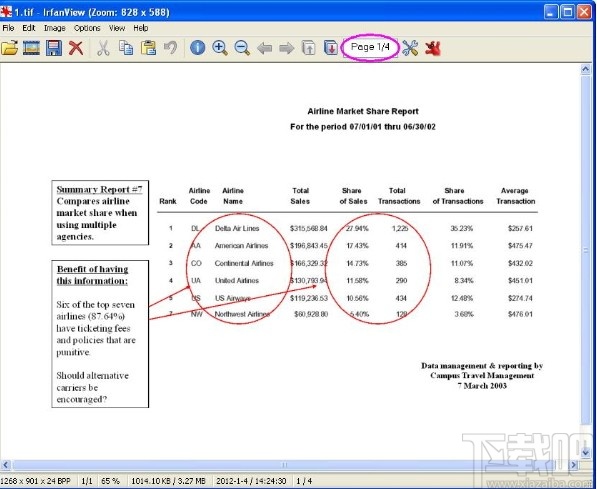Click the 2012-1-4 / 14:24:30 status
The width and height of the screenshot is (597, 489).
251,481
